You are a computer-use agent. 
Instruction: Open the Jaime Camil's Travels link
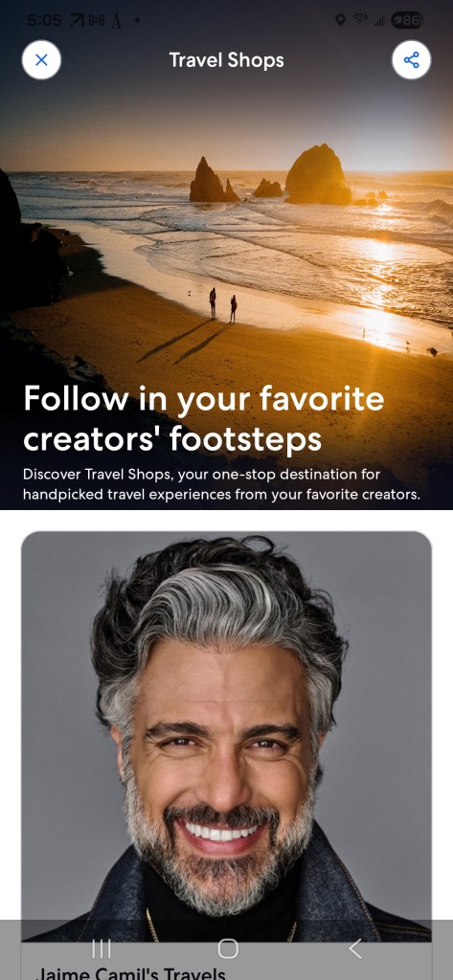coord(131,973)
